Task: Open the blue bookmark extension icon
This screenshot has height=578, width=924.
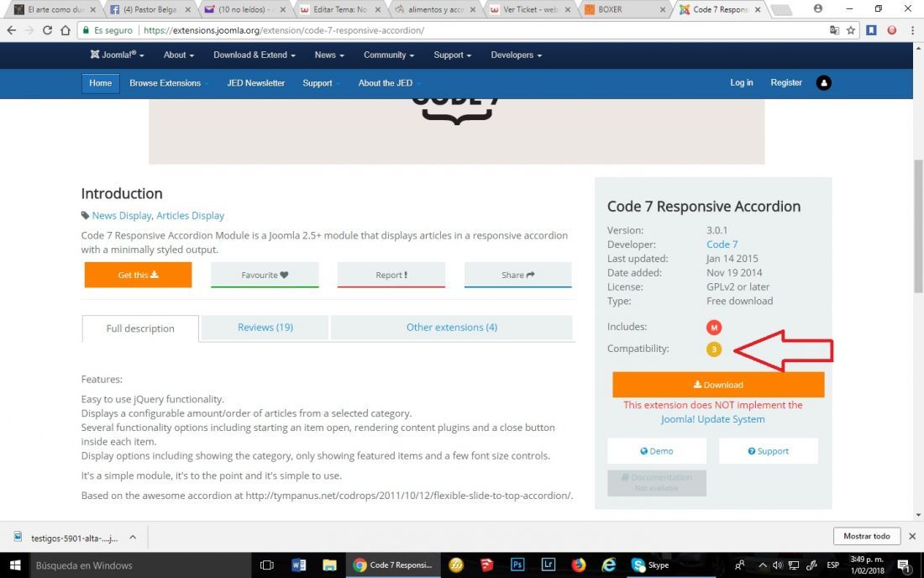Action: (x=872, y=30)
